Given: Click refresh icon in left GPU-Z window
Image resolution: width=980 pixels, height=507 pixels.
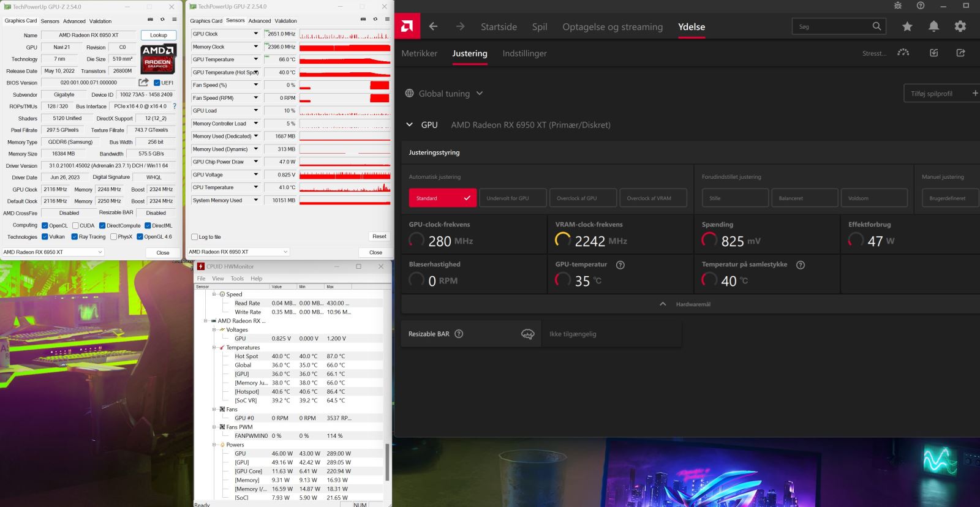Looking at the screenshot, I should pyautogui.click(x=163, y=20).
